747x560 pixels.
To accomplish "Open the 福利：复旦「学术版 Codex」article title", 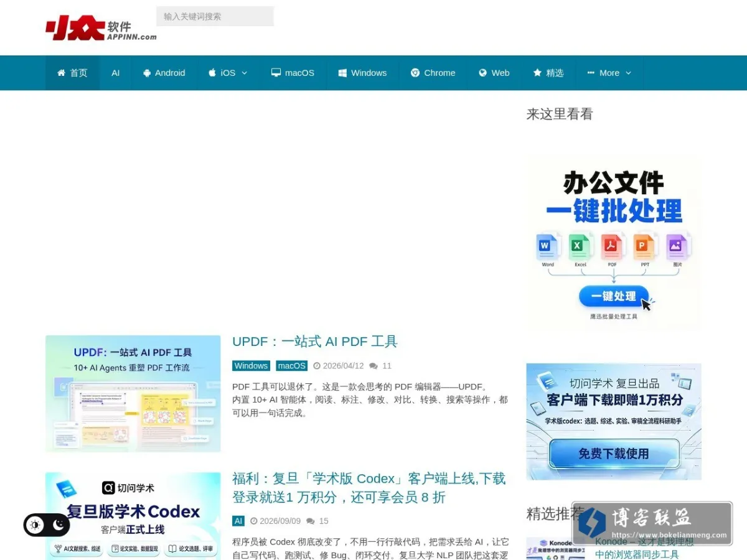I will click(x=369, y=488).
